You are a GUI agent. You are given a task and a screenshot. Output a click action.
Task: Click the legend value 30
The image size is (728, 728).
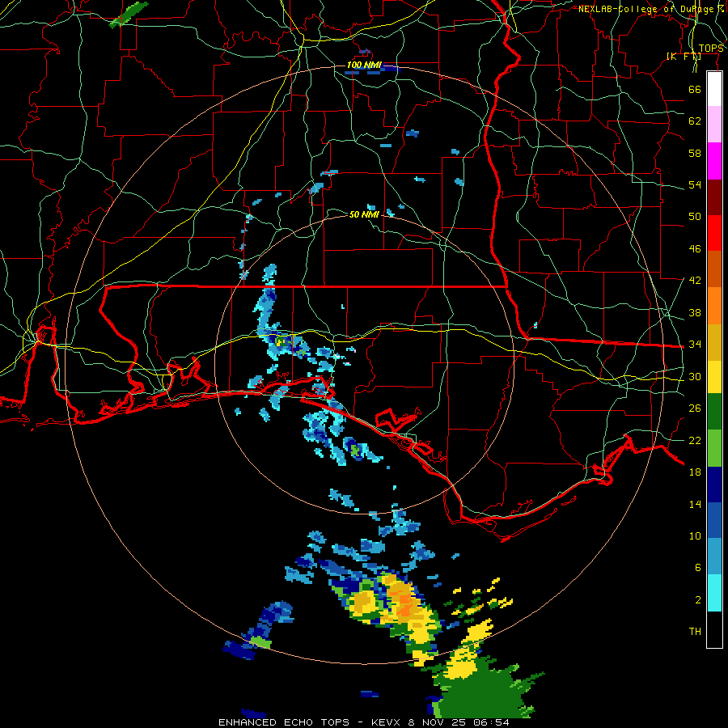point(695,376)
